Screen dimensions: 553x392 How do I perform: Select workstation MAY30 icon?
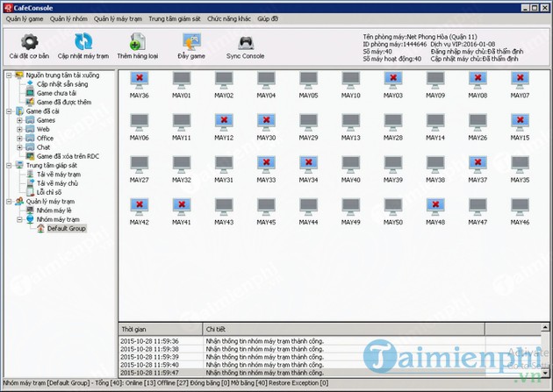tap(266, 123)
